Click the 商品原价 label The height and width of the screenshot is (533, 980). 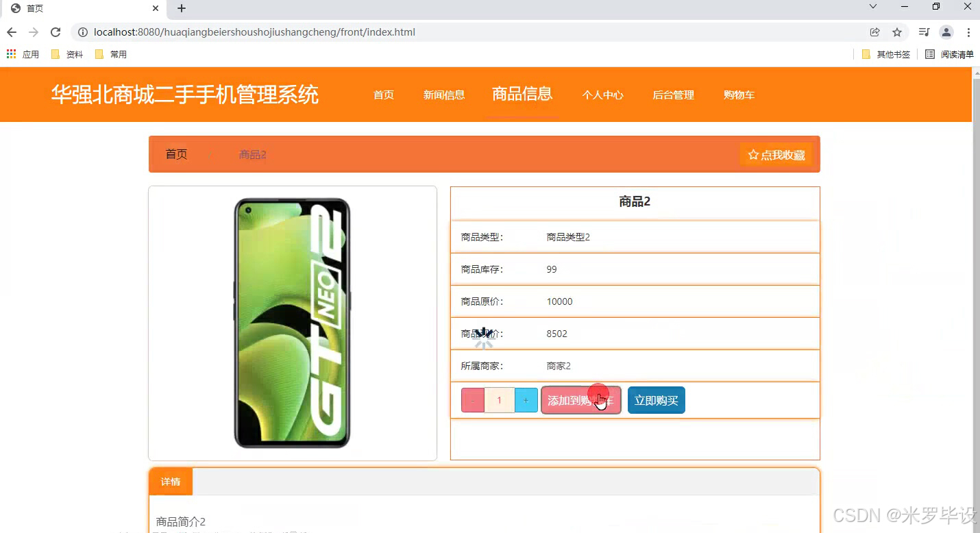point(482,301)
